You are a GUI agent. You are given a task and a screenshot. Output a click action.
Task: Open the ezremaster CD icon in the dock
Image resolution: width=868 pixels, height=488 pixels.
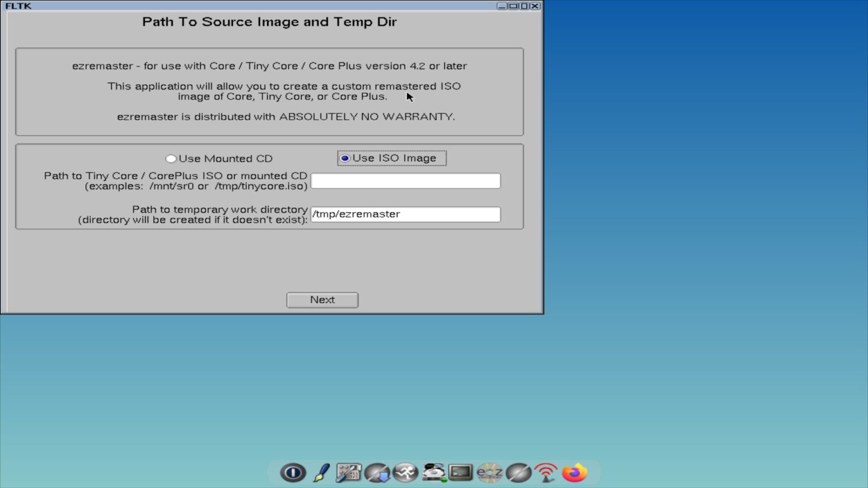pos(490,472)
